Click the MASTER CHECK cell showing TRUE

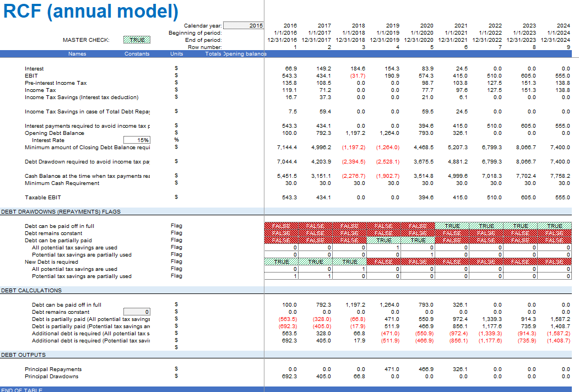click(137, 40)
